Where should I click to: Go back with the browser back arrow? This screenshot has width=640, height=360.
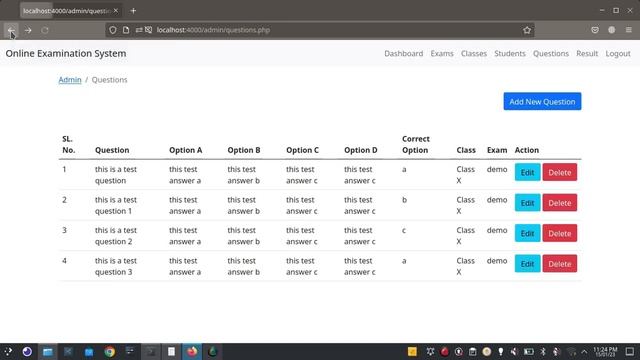(x=11, y=30)
